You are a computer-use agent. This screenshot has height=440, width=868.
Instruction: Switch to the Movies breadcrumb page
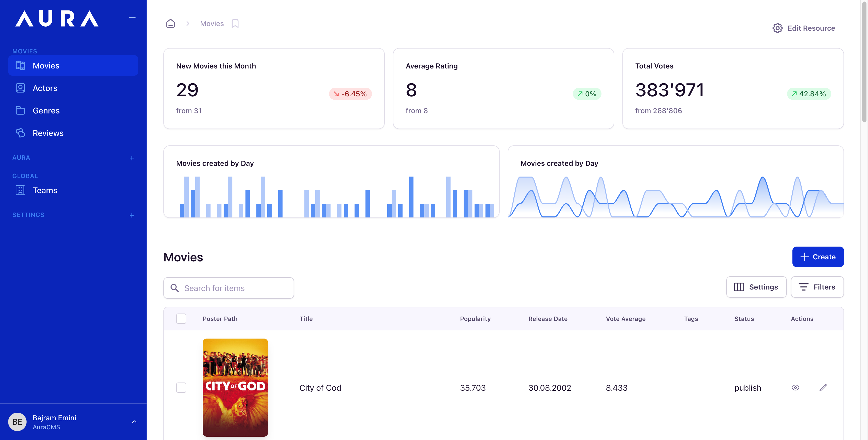pyautogui.click(x=212, y=23)
